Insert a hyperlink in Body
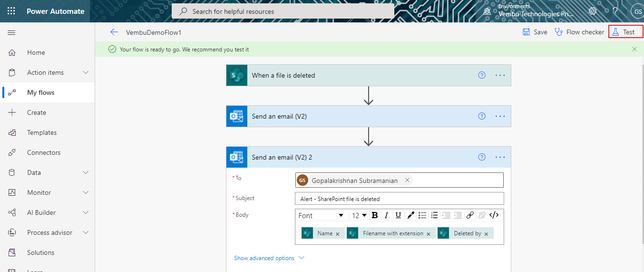 (470, 215)
